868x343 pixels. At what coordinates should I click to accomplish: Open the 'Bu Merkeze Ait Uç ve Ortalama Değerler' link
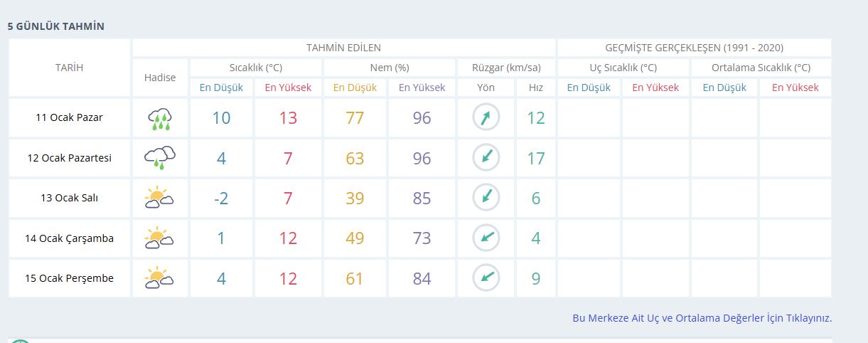point(702,318)
